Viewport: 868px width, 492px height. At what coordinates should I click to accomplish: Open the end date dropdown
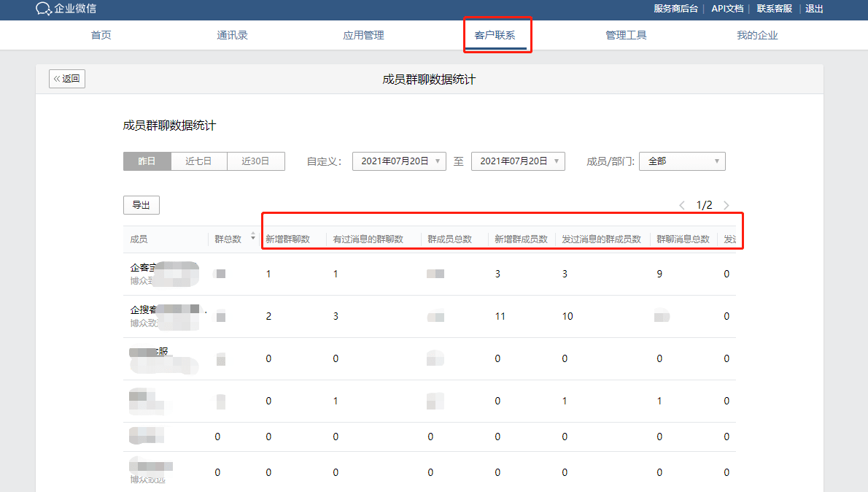point(518,161)
